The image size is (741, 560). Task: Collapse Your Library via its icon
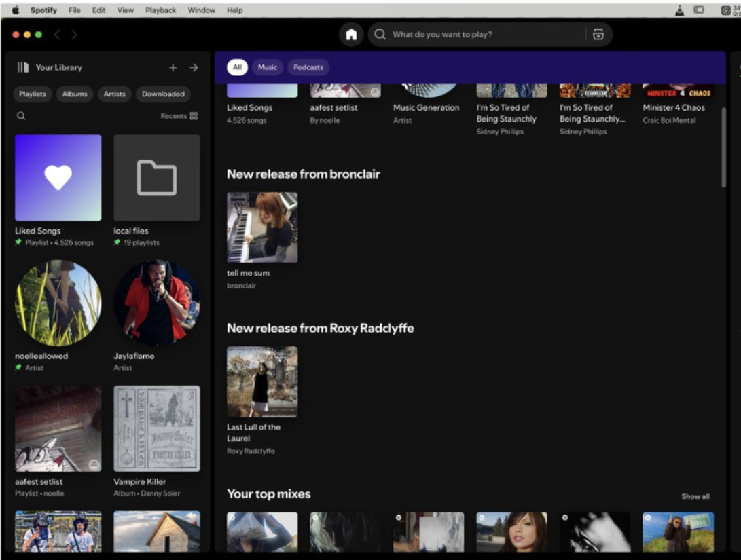[22, 67]
